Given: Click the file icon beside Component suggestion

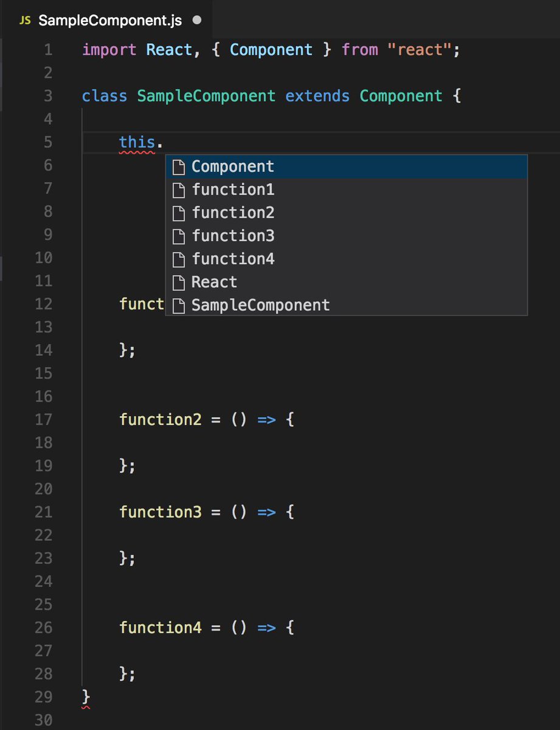Looking at the screenshot, I should (x=178, y=167).
